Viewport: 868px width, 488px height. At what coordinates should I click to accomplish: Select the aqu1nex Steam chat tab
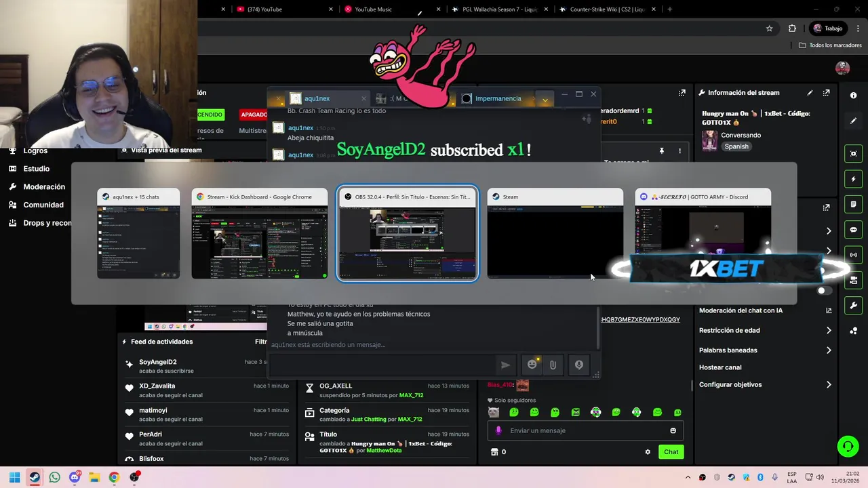tap(328, 98)
